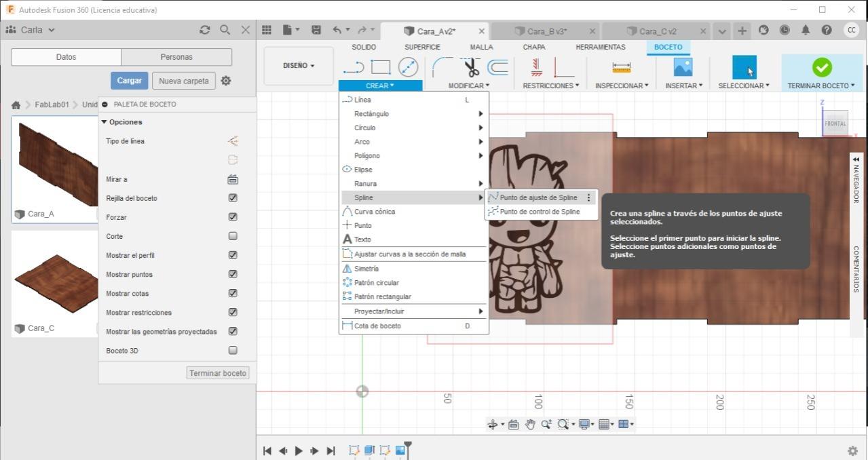Open the RESTRICCIONES dropdown

click(x=551, y=85)
